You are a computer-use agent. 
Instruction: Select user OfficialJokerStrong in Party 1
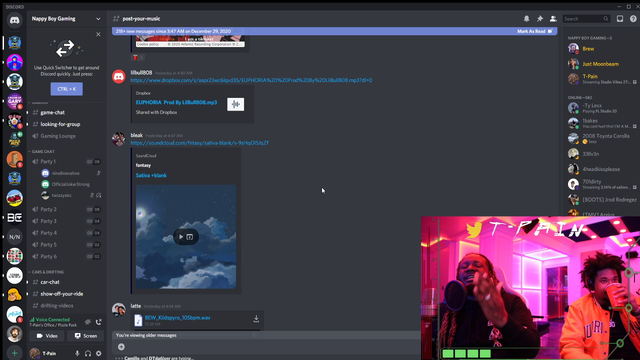(x=71, y=184)
